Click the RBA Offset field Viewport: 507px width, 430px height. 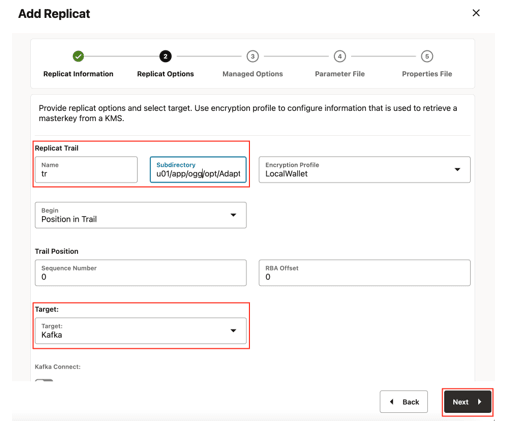[365, 273]
